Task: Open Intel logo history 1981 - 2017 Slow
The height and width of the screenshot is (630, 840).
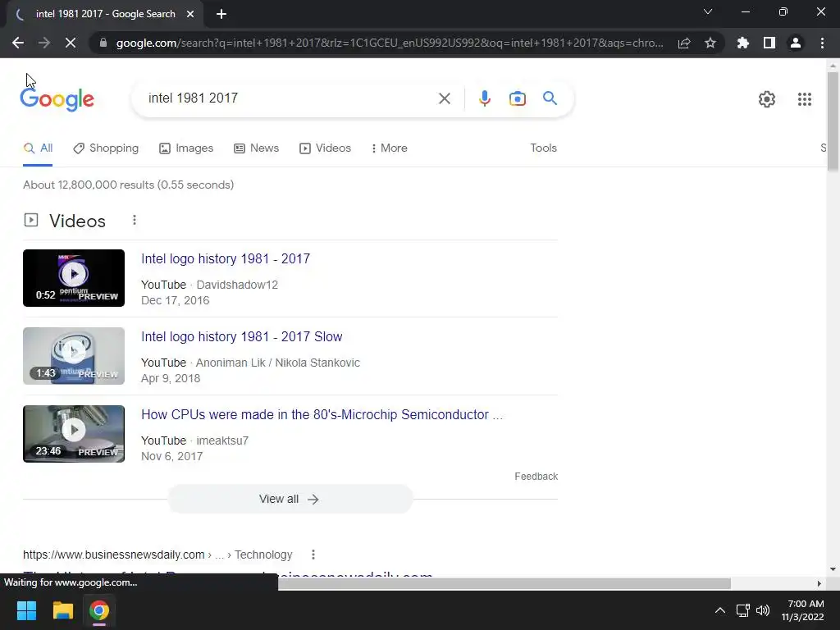Action: click(x=242, y=337)
